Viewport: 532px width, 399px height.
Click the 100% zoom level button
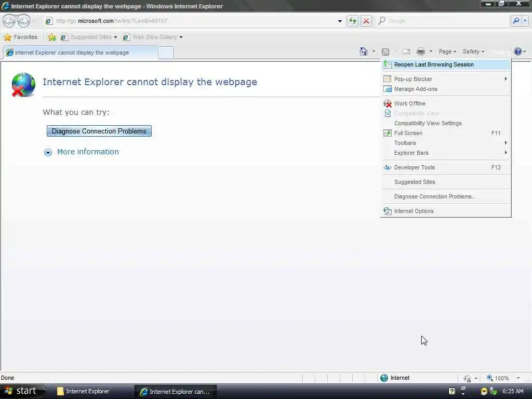click(x=498, y=378)
